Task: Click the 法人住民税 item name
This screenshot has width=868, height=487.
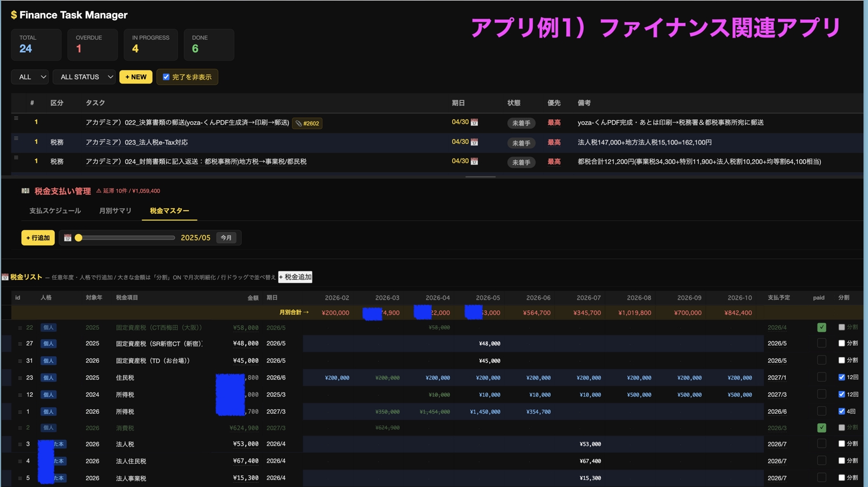Action: point(131,461)
